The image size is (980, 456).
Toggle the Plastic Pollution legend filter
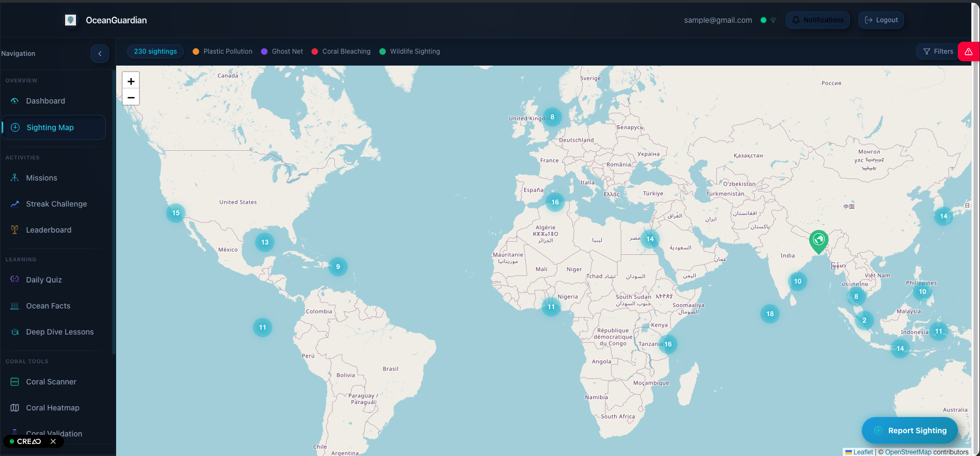coord(222,52)
